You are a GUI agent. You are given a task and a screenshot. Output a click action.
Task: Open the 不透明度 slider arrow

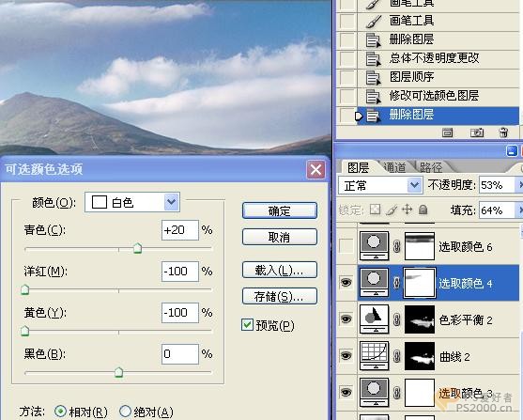pos(519,185)
